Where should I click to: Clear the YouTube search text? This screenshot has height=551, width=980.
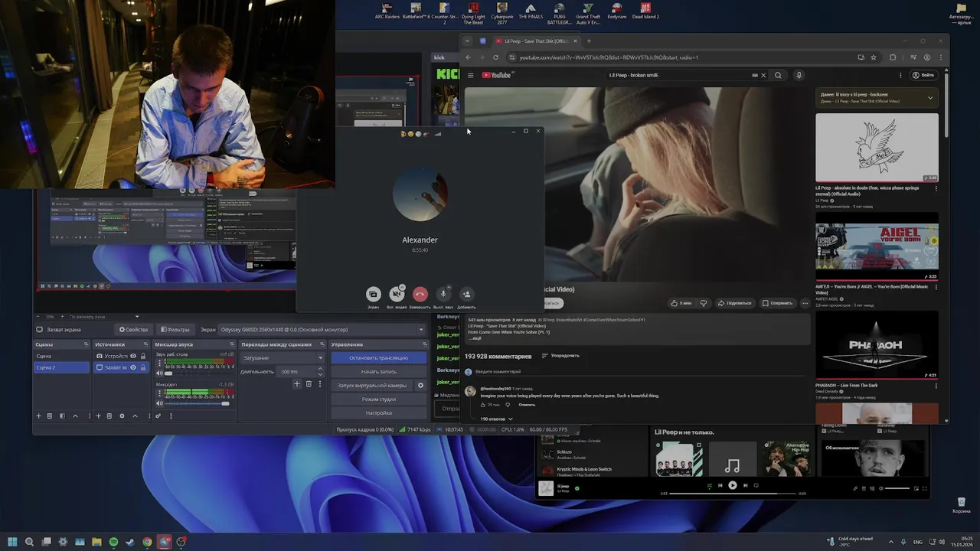763,75
